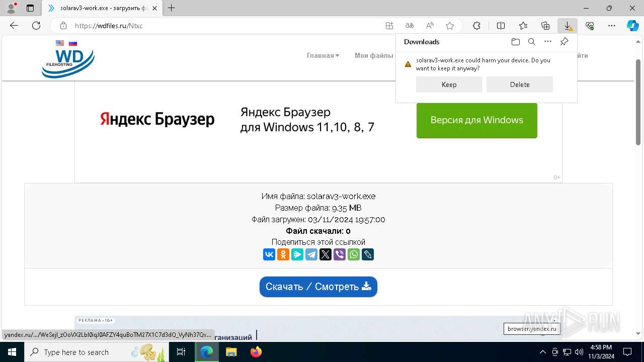Image resolution: width=644 pixels, height=362 pixels.
Task: Open the Favorites list icon
Action: click(523, 26)
